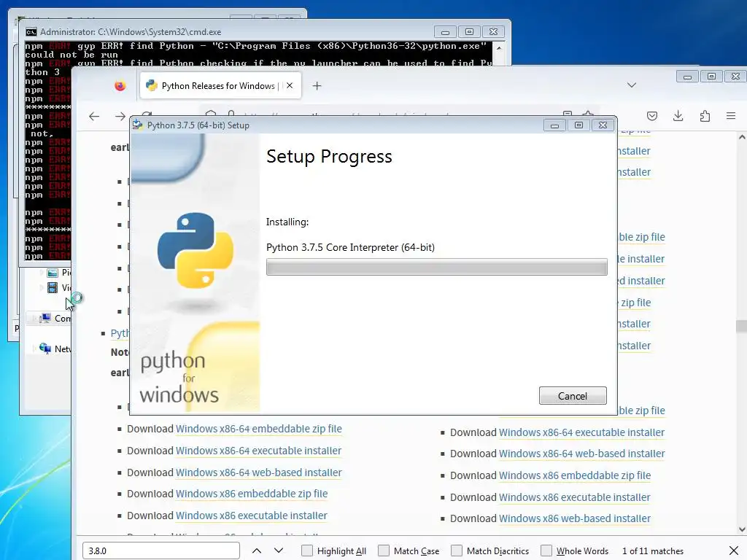This screenshot has width=747, height=560.
Task: Open a new Firefox tab
Action: pos(317,86)
